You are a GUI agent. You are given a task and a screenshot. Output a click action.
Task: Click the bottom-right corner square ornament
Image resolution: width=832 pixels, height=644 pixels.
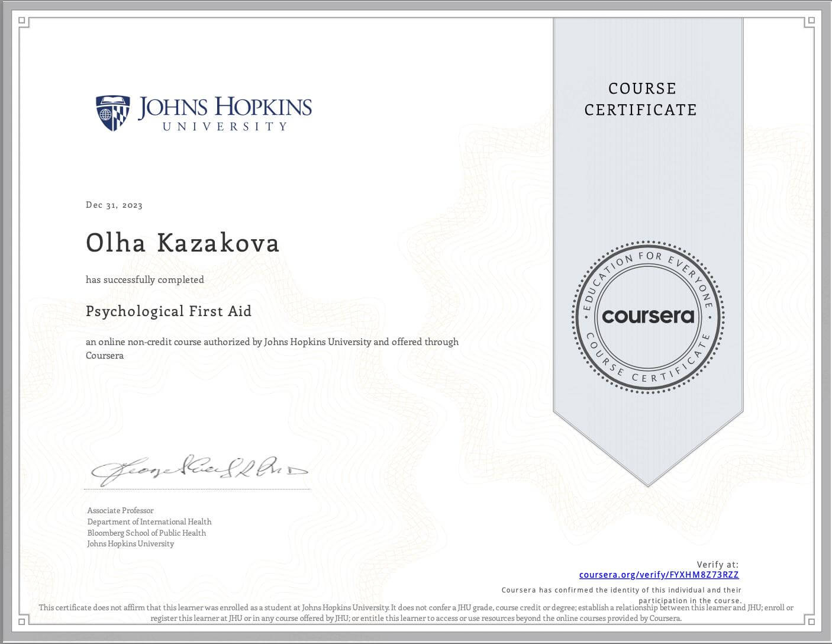click(x=811, y=621)
